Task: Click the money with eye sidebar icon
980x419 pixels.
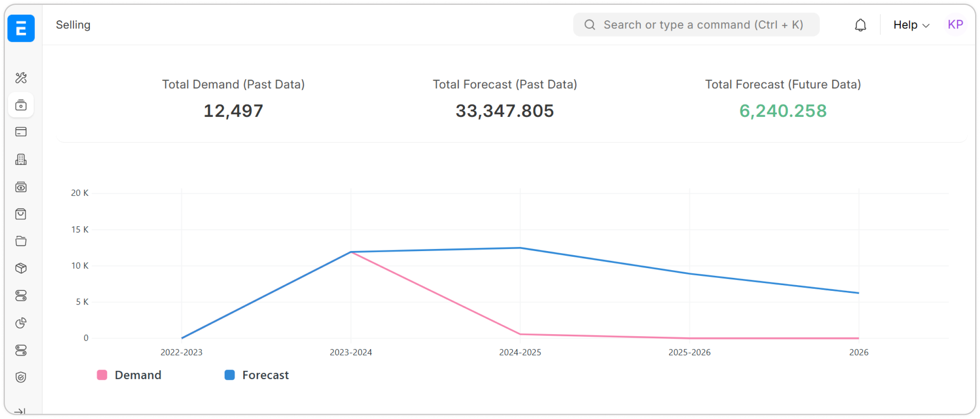Action: pos(21,187)
